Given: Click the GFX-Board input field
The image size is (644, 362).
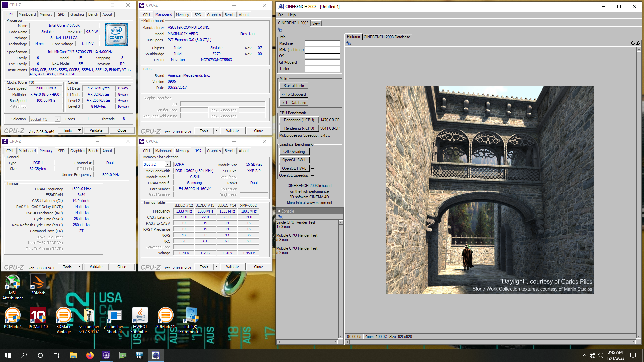Looking at the screenshot, I should (x=322, y=62).
